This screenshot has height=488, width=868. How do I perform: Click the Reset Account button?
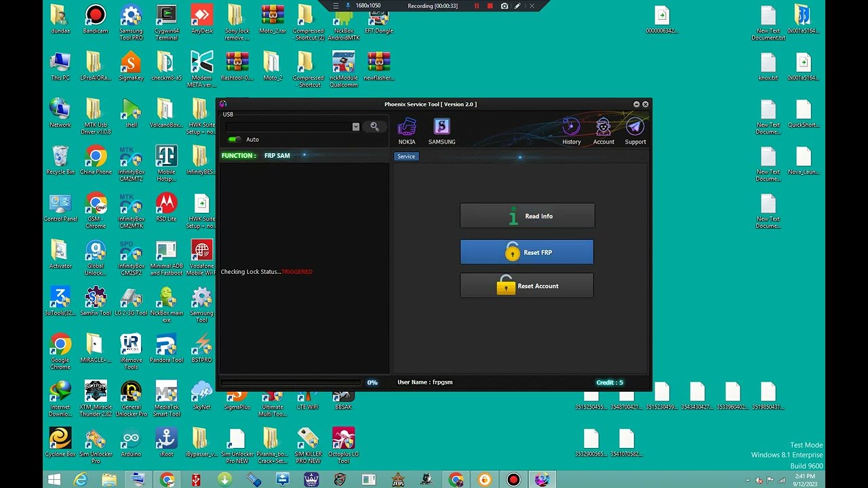click(x=527, y=286)
